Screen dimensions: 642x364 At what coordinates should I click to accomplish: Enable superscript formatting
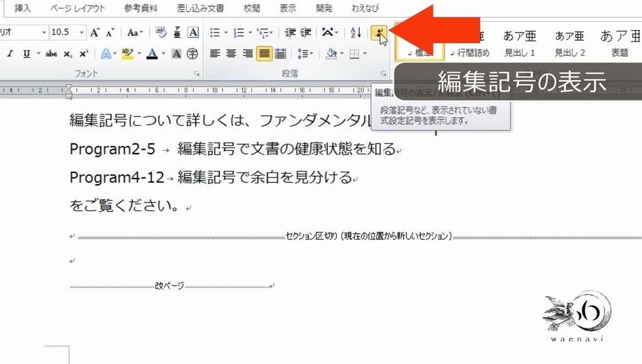[x=83, y=53]
